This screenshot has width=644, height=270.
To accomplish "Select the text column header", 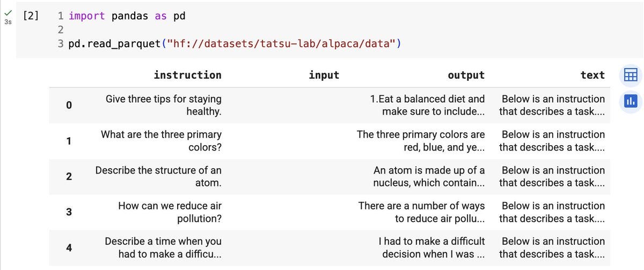I will (x=592, y=76).
